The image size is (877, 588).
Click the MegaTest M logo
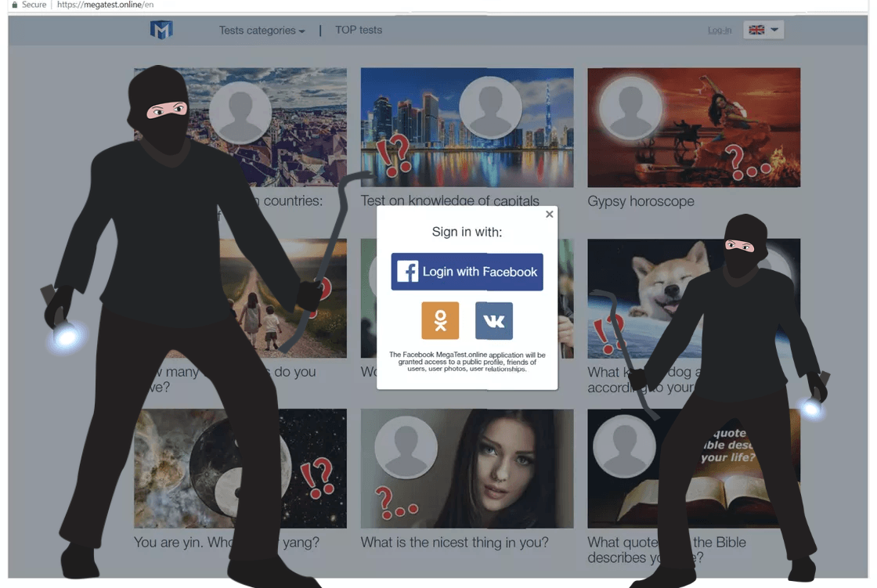(x=161, y=30)
